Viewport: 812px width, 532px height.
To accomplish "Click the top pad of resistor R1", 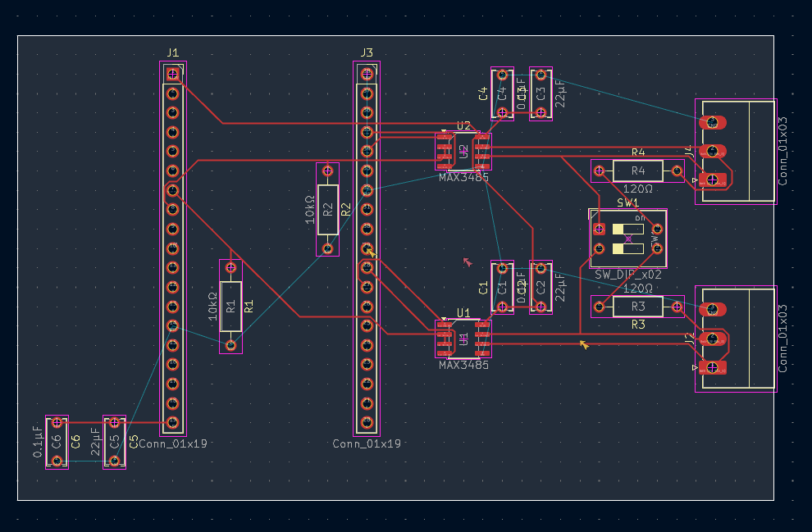I will (x=231, y=267).
